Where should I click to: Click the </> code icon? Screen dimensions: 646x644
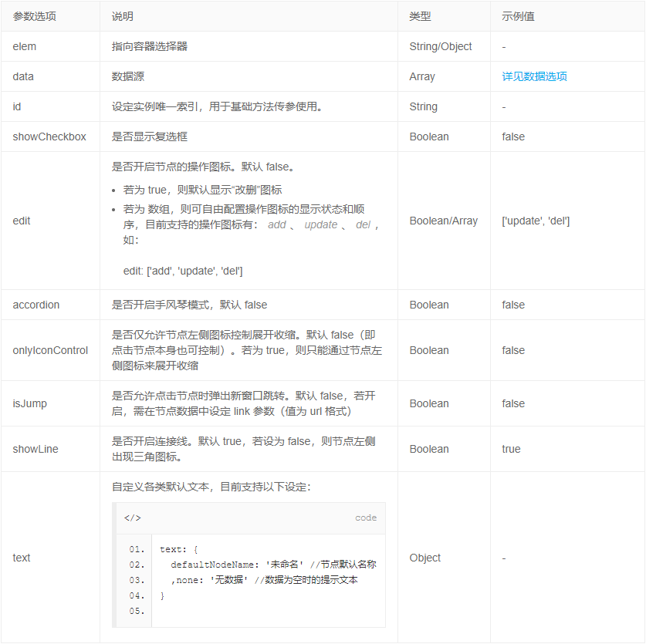coord(132,518)
